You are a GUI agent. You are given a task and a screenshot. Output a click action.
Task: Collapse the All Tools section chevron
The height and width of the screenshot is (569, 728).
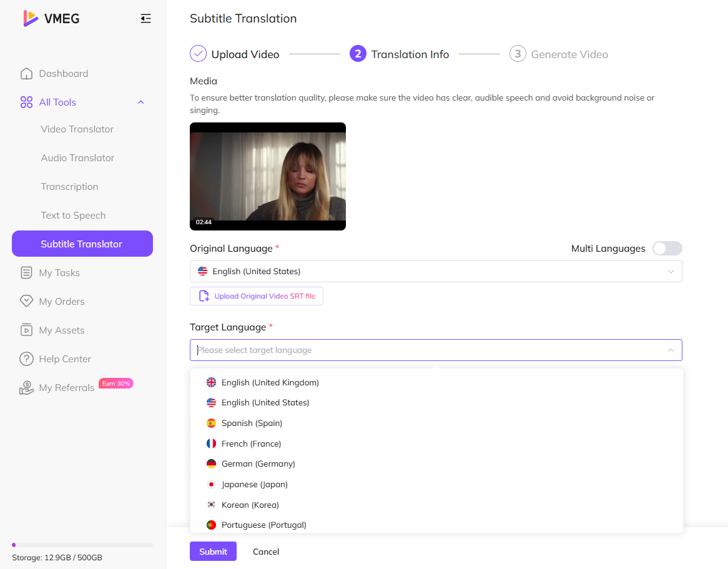(x=140, y=102)
